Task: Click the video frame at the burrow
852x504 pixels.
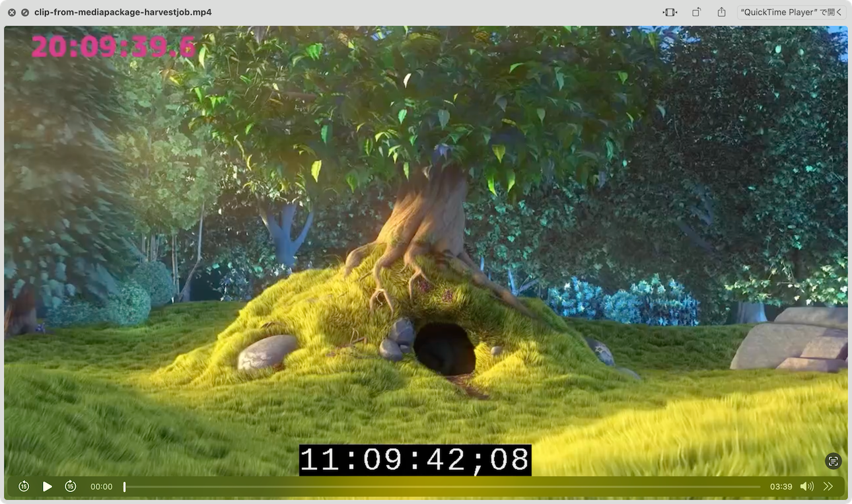Action: click(x=444, y=348)
